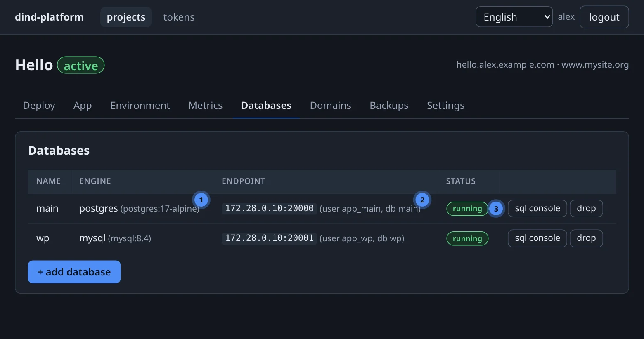Click the NAME column header
Screen dimensions: 644x339
click(48, 181)
